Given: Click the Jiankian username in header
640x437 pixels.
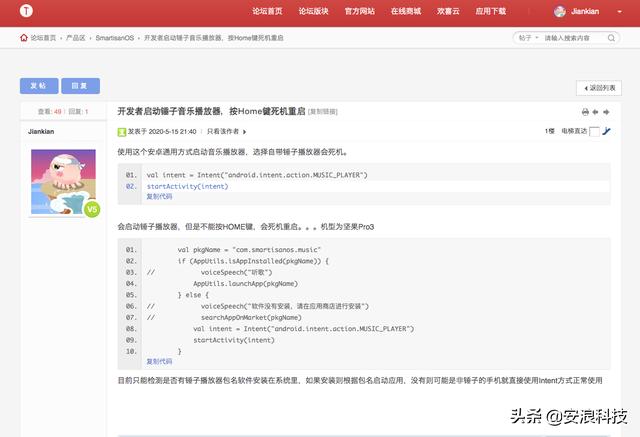Looking at the screenshot, I should coord(585,11).
